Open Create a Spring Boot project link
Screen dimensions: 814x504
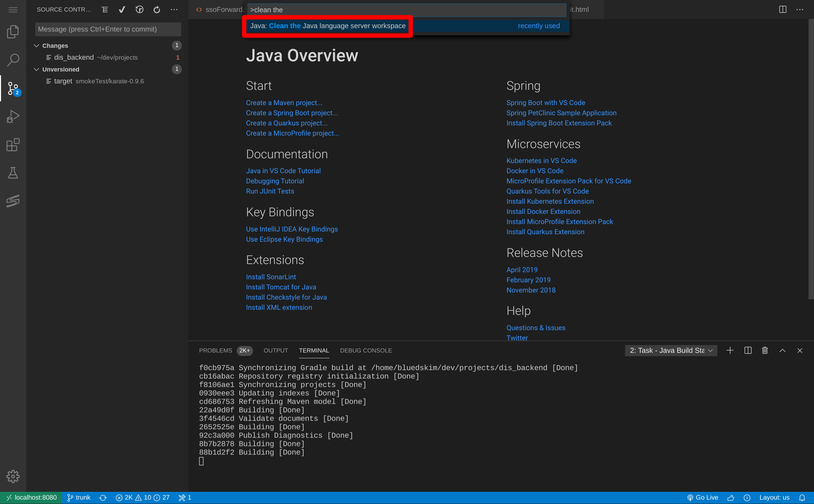292,113
